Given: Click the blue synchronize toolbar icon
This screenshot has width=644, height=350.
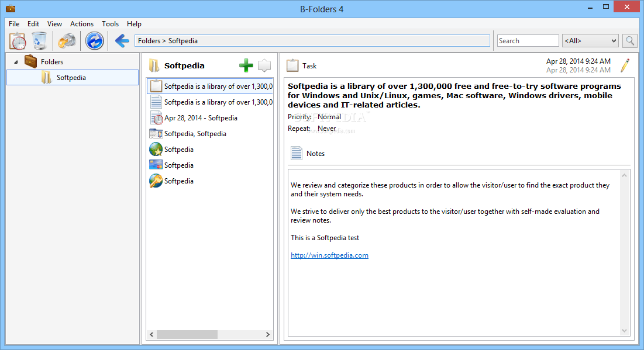Looking at the screenshot, I should tap(94, 41).
